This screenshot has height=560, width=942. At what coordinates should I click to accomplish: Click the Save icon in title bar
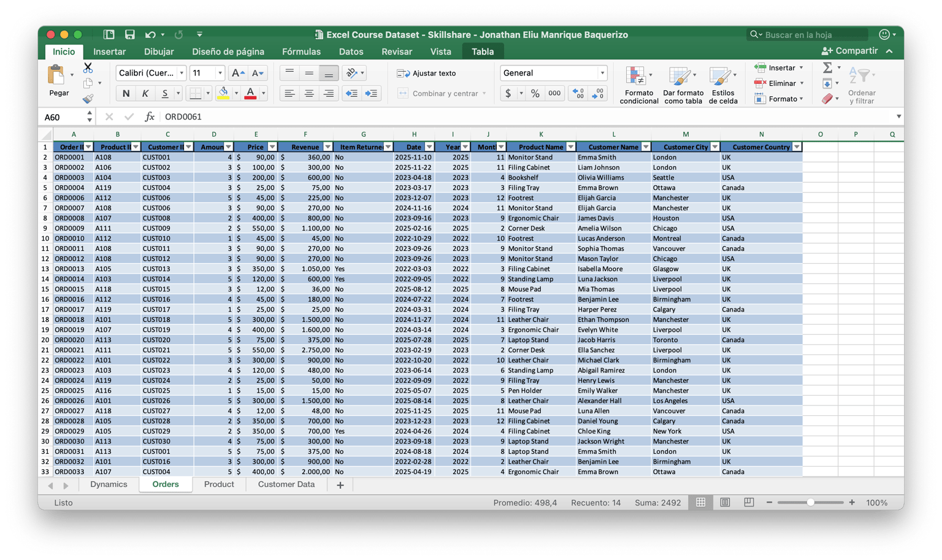(x=129, y=34)
